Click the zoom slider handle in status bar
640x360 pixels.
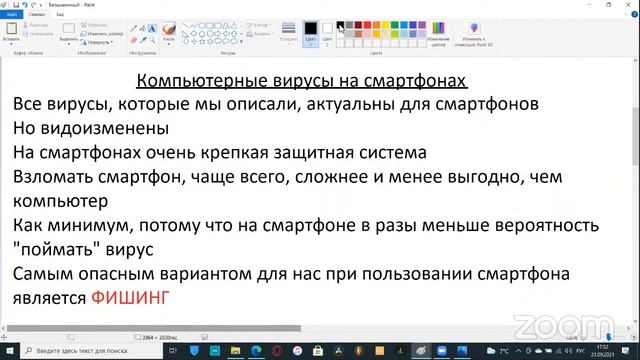pyautogui.click(x=609, y=338)
